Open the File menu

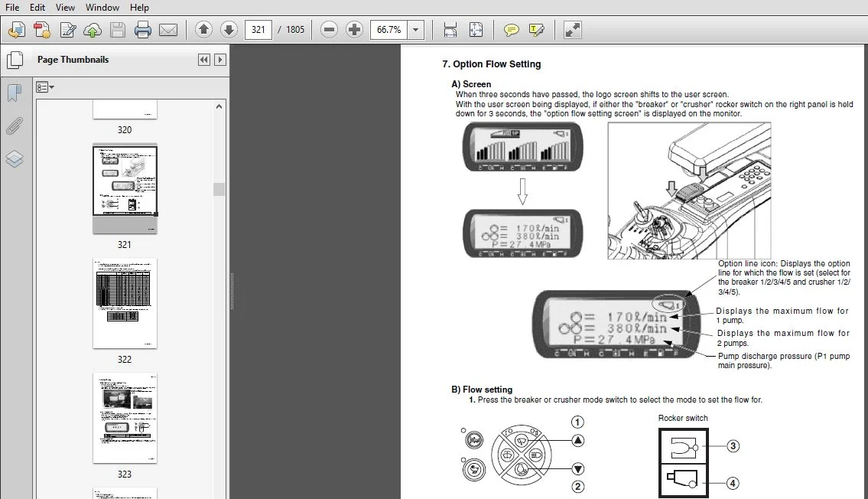(12, 7)
